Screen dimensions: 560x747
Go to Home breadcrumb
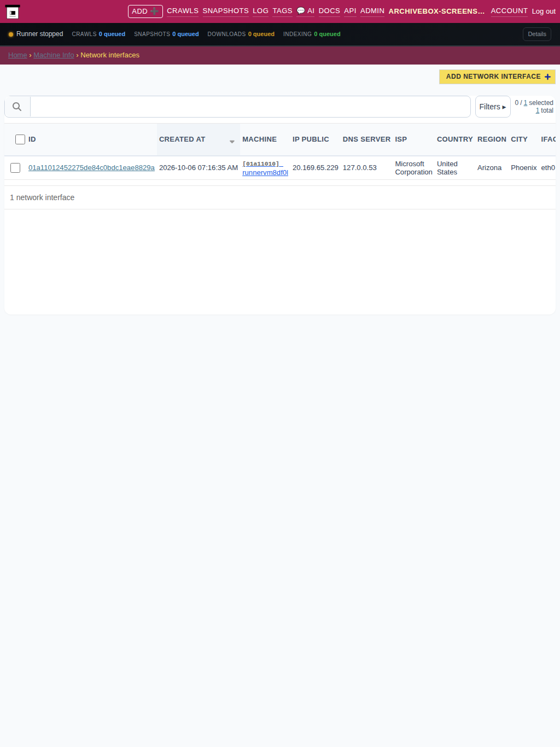click(17, 55)
